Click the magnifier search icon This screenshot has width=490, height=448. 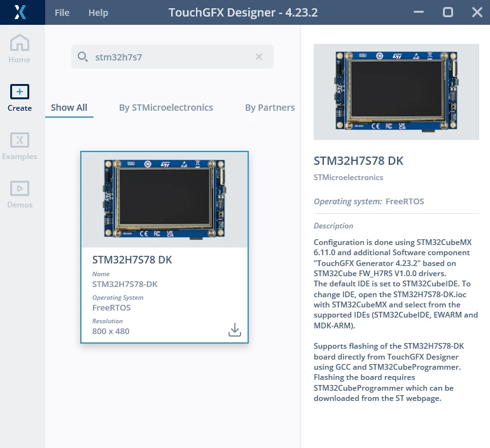(83, 57)
